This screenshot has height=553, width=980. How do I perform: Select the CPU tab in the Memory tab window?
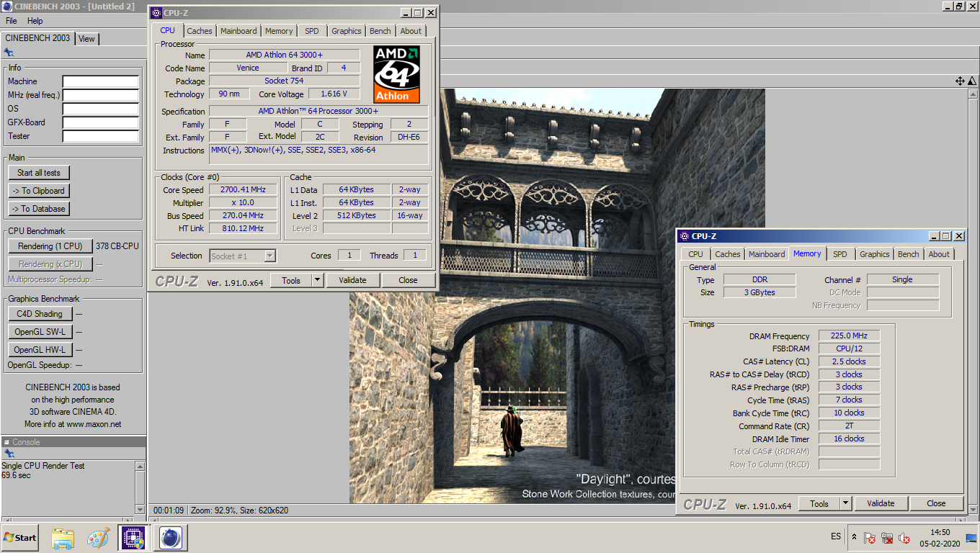[x=696, y=254]
